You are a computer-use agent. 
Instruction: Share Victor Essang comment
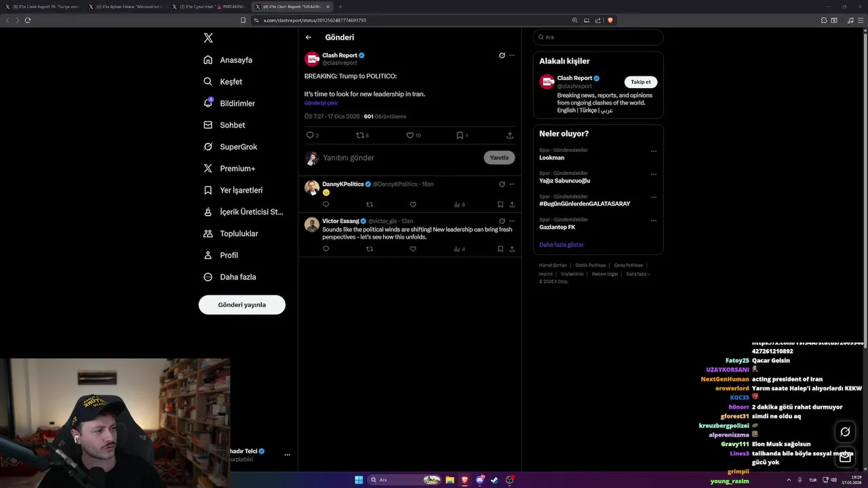pos(511,249)
